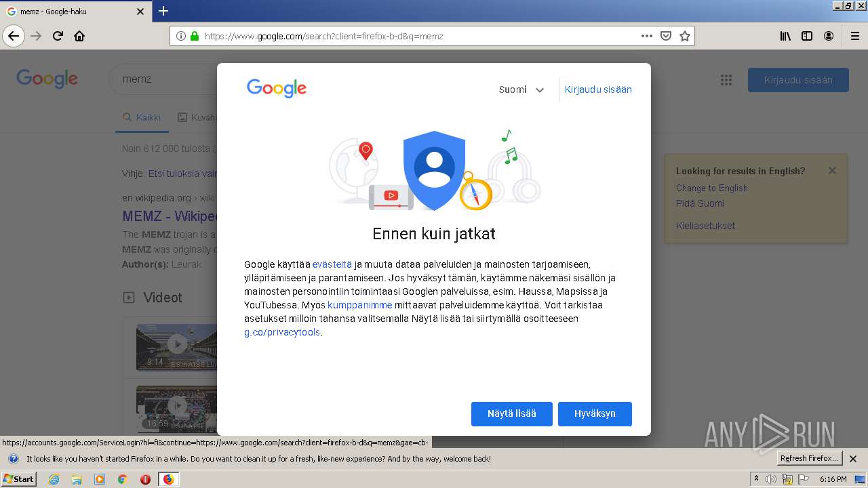The height and width of the screenshot is (488, 868).
Task: Close the memz Google-haku tab
Action: 140,12
